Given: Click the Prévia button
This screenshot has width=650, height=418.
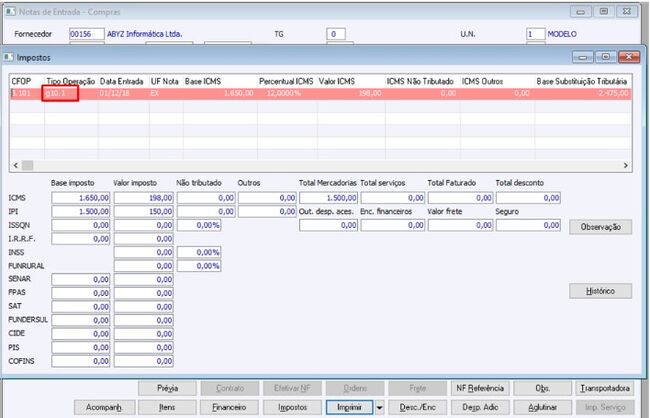Looking at the screenshot, I should click(167, 388).
